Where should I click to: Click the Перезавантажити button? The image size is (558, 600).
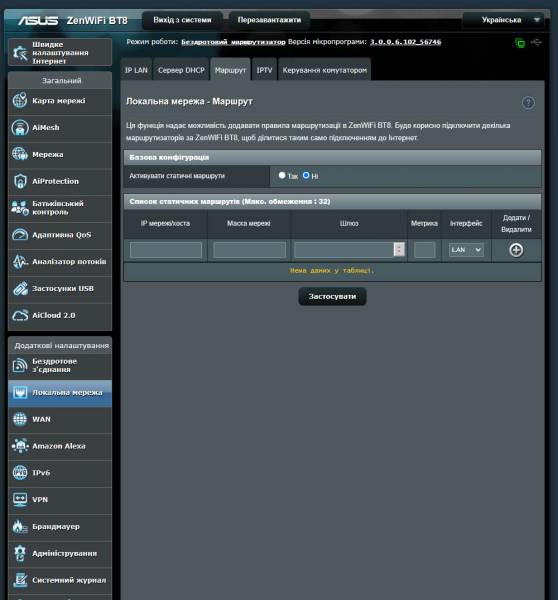[269, 20]
